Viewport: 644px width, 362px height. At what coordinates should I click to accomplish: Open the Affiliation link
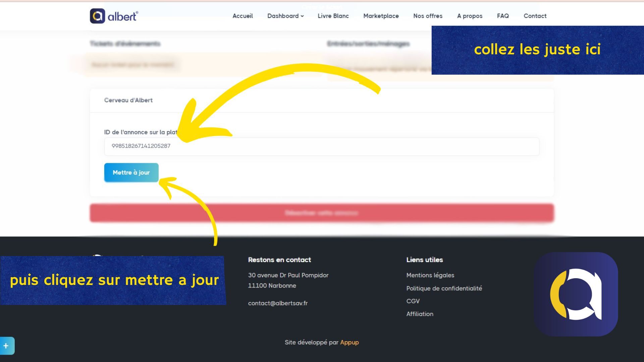point(420,314)
